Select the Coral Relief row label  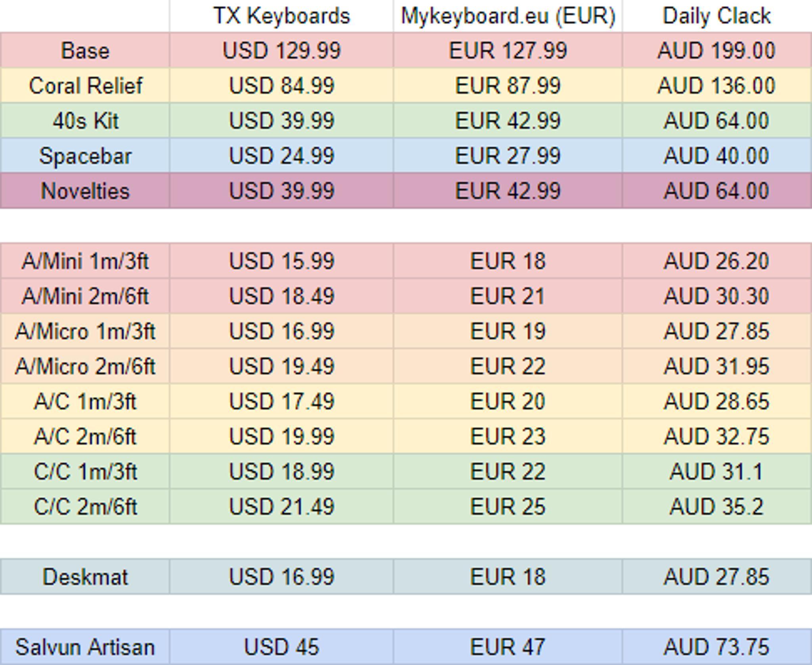[85, 86]
